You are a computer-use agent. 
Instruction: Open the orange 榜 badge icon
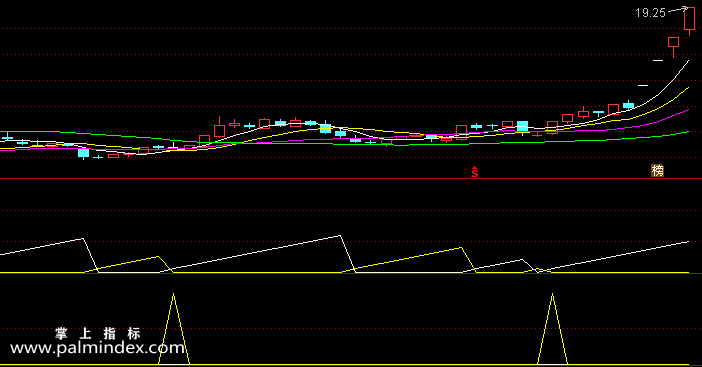coord(657,171)
